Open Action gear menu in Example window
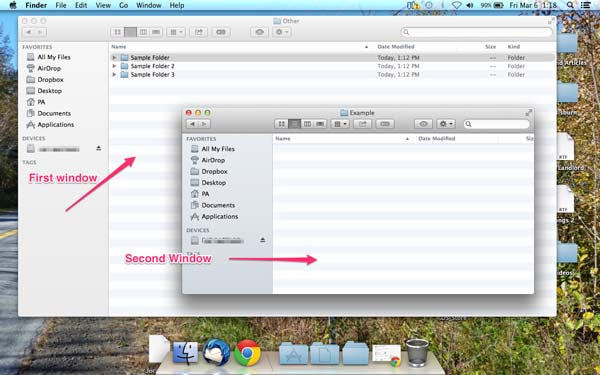This screenshot has height=375, width=600. [446, 124]
